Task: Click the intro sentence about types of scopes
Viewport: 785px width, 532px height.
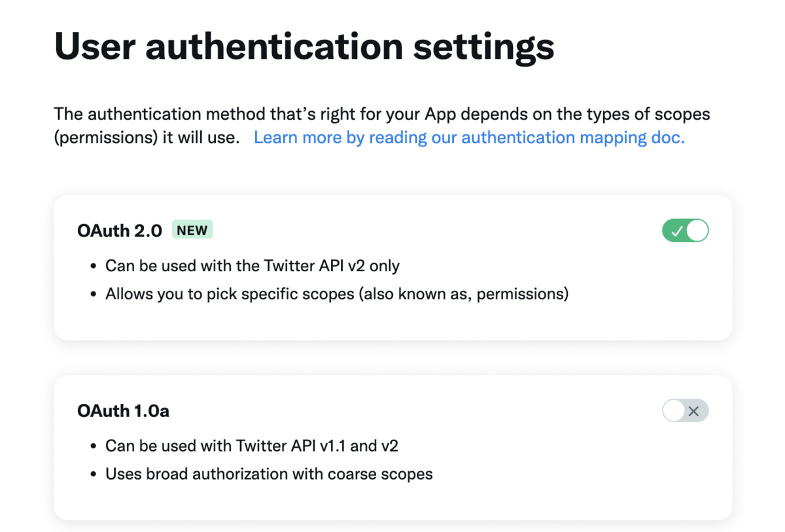Action: 382,114
